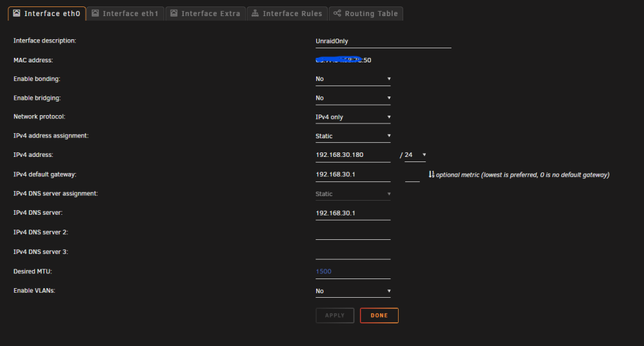Click the 'Desired MTU:' label

click(32, 271)
